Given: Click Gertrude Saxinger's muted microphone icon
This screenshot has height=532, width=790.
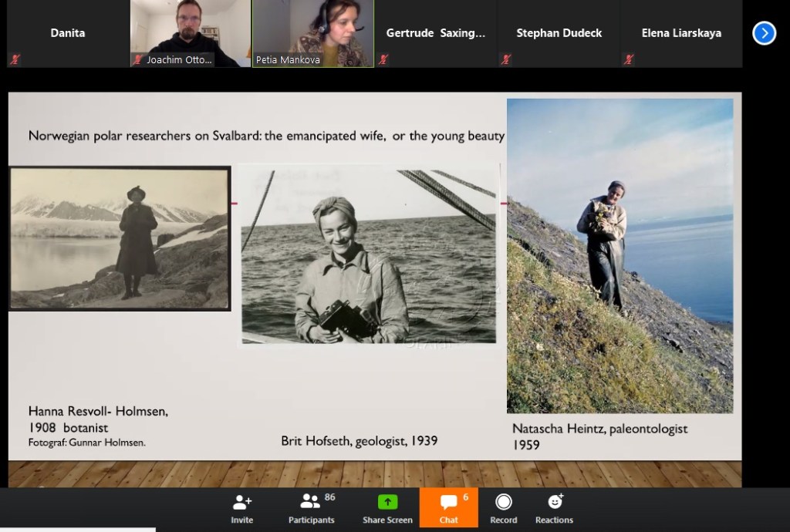Looking at the screenshot, I should click(383, 59).
